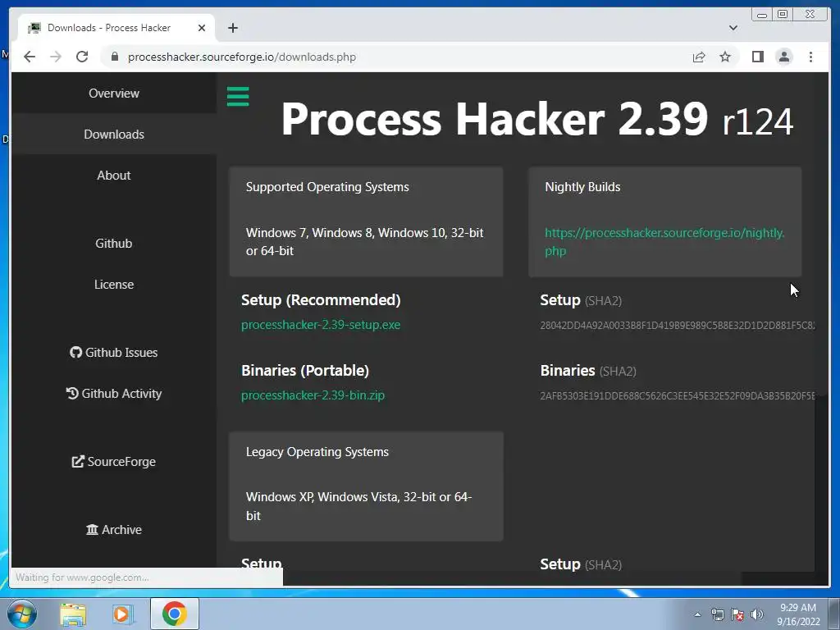Viewport: 840px width, 630px height.
Task: Click the taskbar clock 9:29 AM
Action: click(x=798, y=614)
